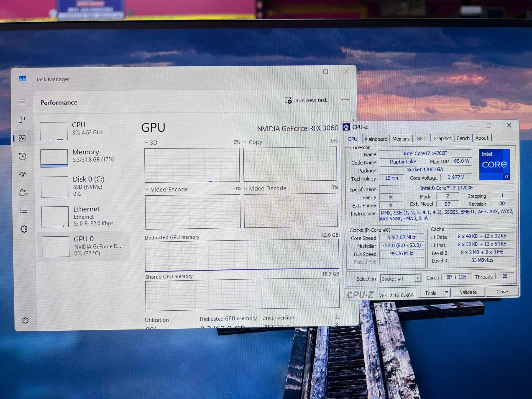Collapse the 3D graph section
The image size is (532, 399).
pyautogui.click(x=146, y=142)
